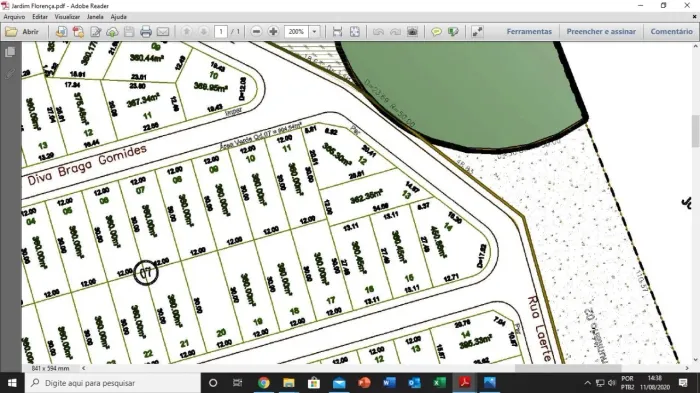Screen dimensions: 700x393
Task: Click the horizontal scrollbar thumb
Action: point(567,368)
